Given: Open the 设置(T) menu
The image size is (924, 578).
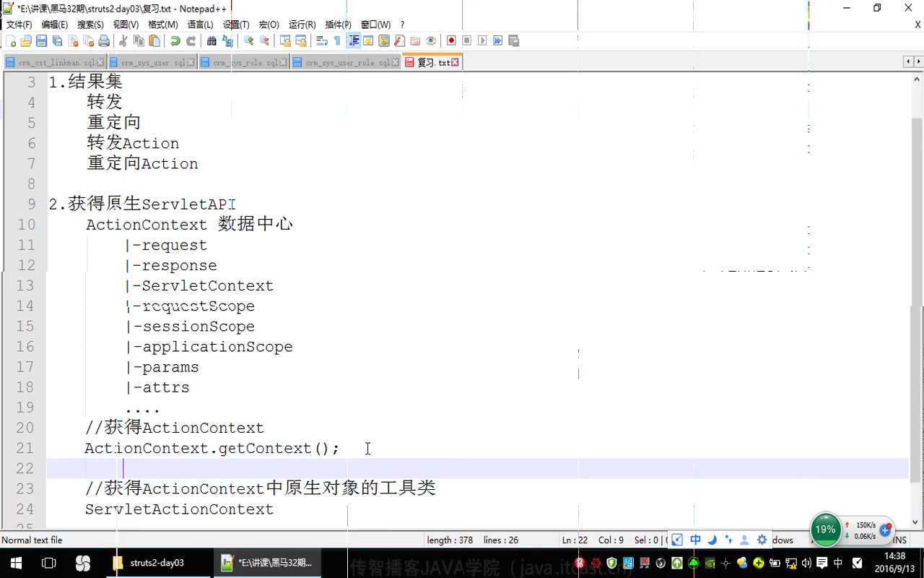Looking at the screenshot, I should (x=236, y=25).
